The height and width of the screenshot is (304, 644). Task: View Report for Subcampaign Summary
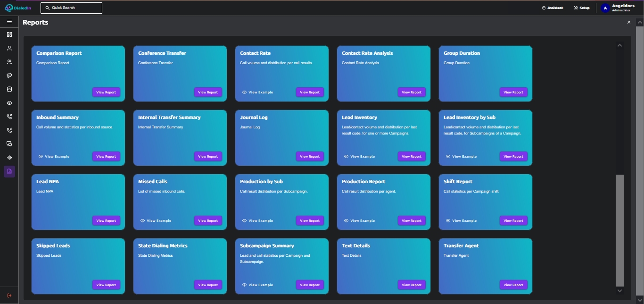tap(310, 285)
